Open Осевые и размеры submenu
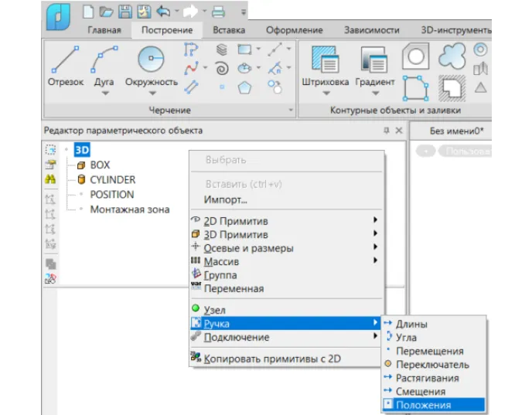 click(x=286, y=248)
